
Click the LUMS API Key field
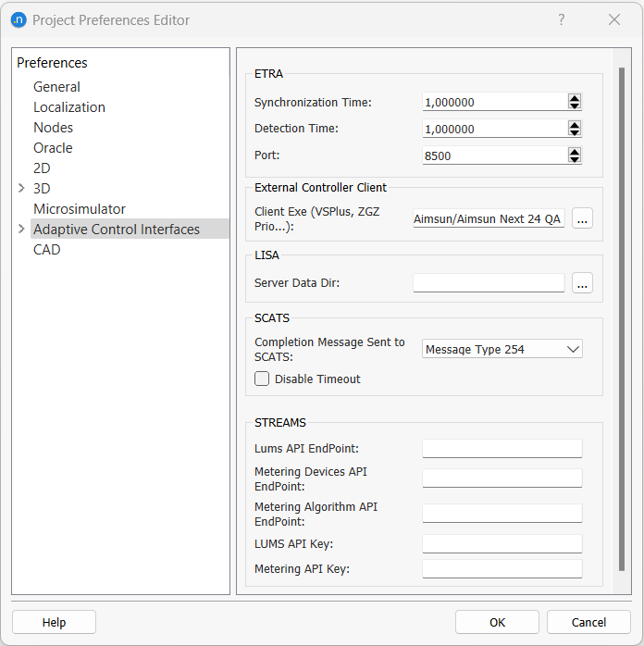(x=502, y=544)
